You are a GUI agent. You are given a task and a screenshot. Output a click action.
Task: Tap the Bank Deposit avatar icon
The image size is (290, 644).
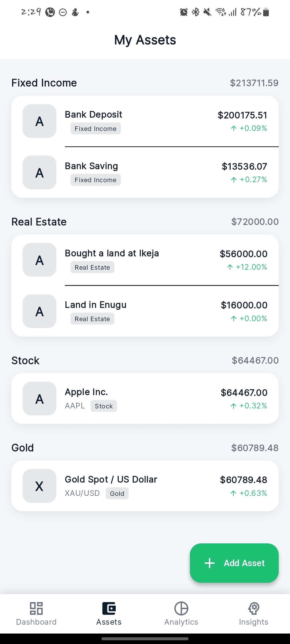click(39, 121)
